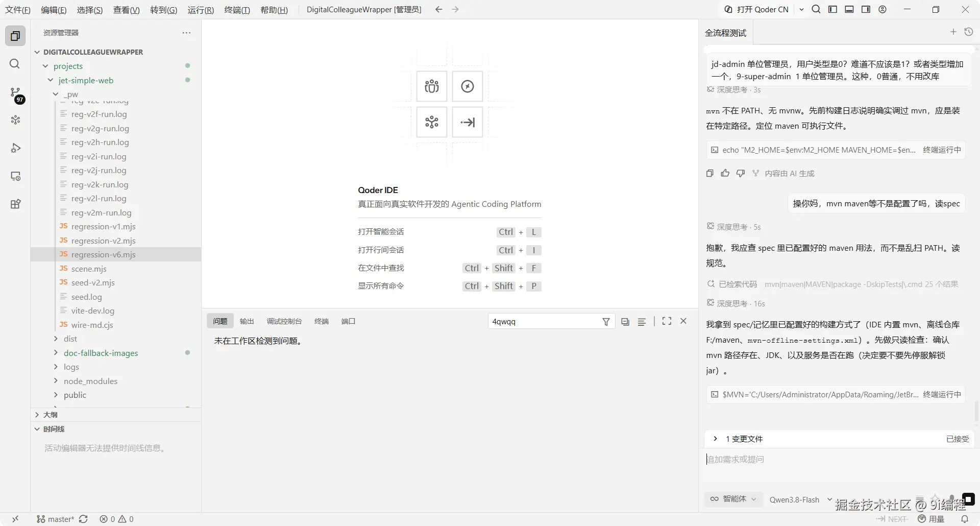Open the 智能体 mode dropdown
Image resolution: width=980 pixels, height=526 pixels.
[x=733, y=499]
